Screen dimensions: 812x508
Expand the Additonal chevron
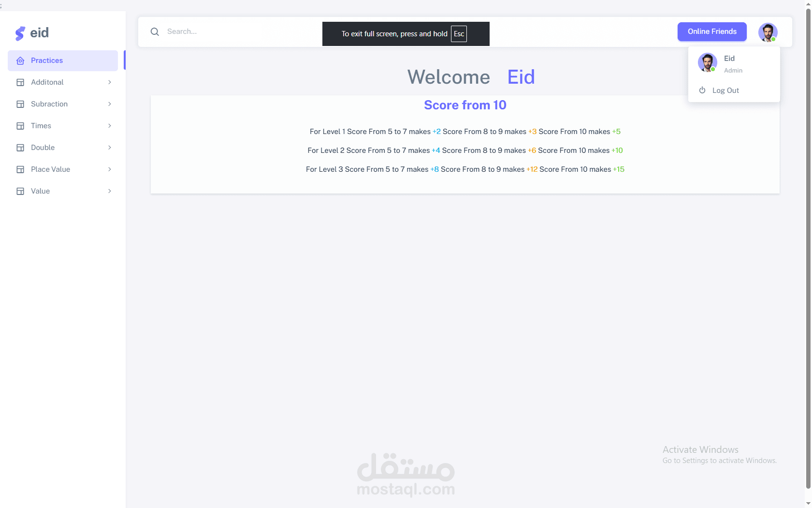pos(110,82)
